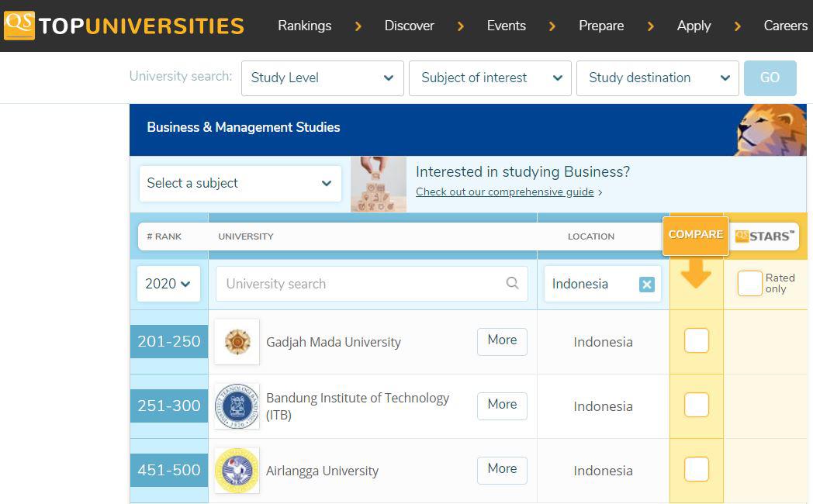813x504 pixels.
Task: Tick compare checkbox for Gadjah Mada University
Action: (696, 340)
